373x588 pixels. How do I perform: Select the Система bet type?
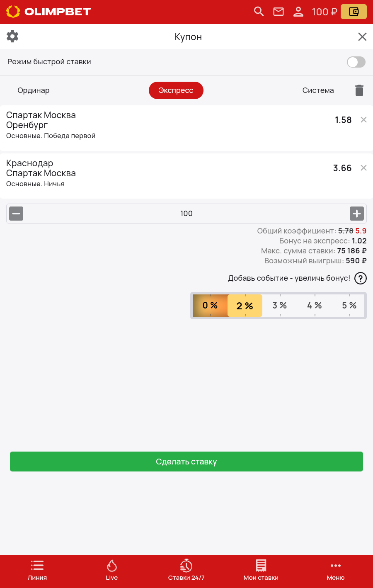click(318, 90)
